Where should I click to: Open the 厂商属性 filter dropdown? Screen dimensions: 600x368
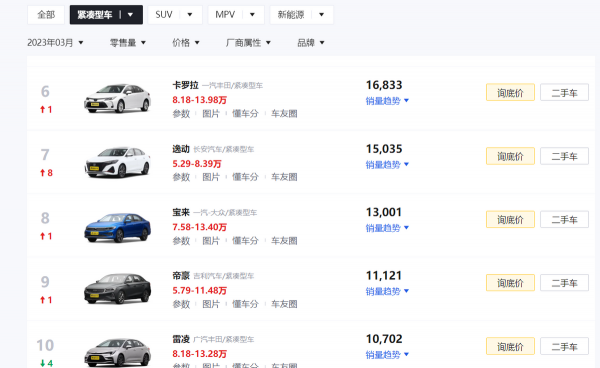(248, 42)
